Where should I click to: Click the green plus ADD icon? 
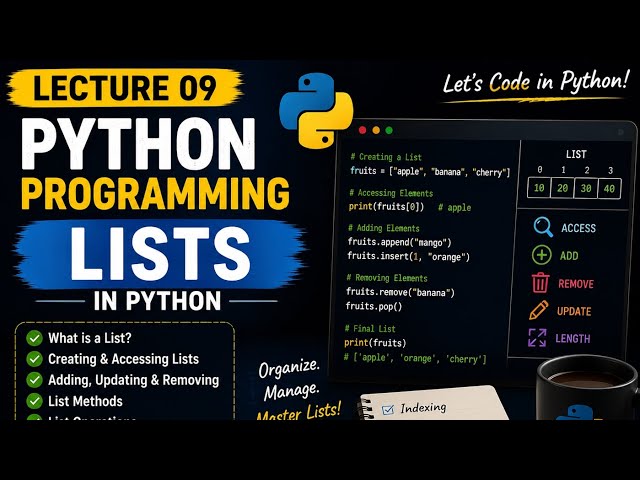(542, 255)
